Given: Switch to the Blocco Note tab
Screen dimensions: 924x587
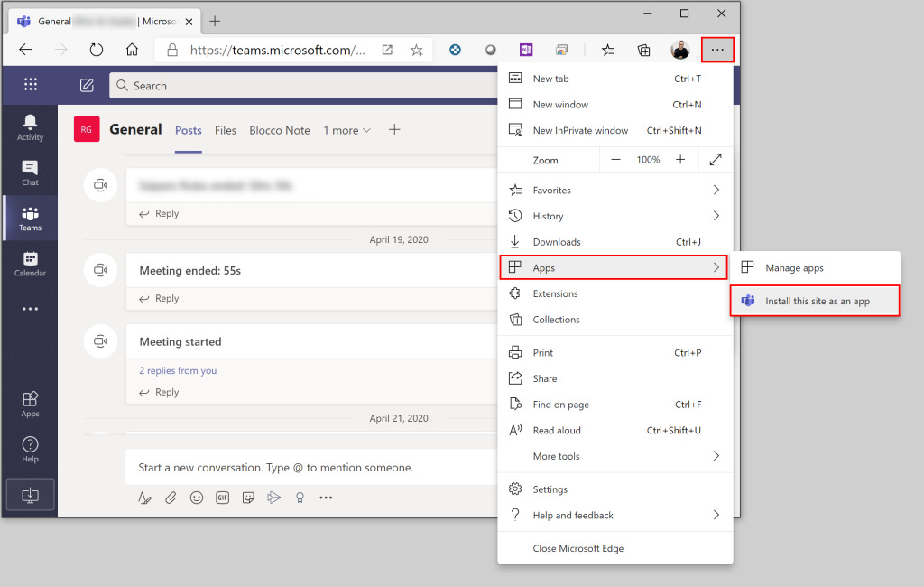Looking at the screenshot, I should coord(280,130).
